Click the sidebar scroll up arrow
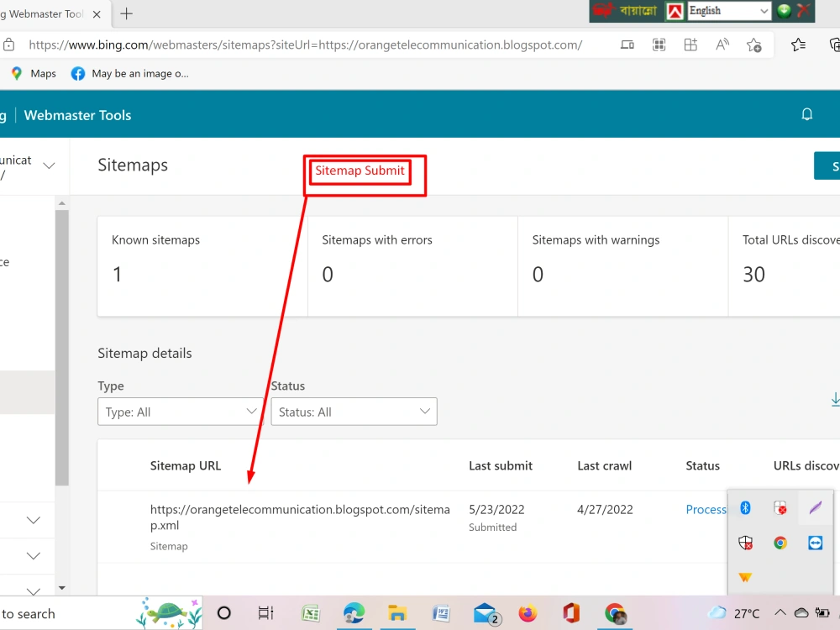 point(61,203)
